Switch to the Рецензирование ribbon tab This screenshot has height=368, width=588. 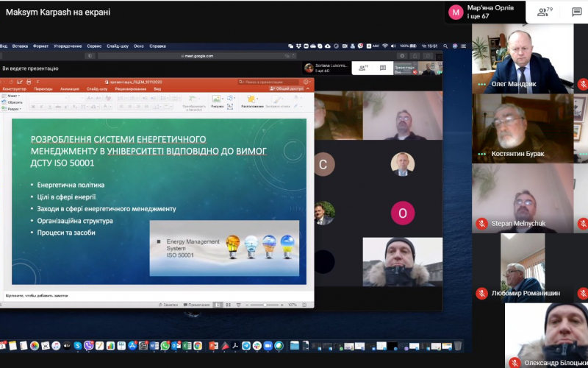coord(131,89)
